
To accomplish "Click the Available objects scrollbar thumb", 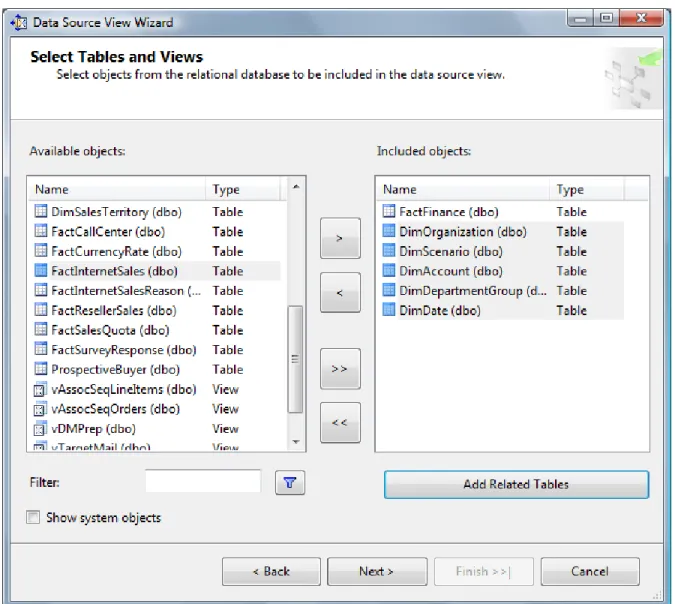I will point(295,359).
